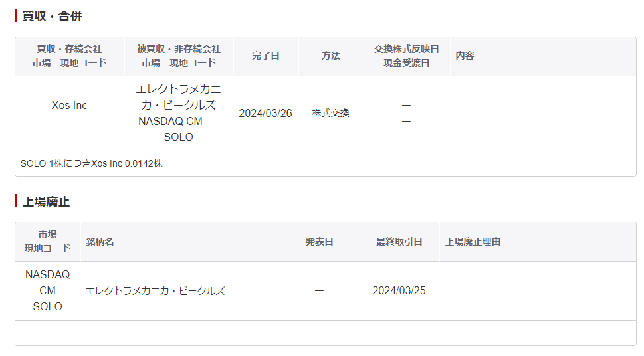Click the 完了日 column header
This screenshot has width=644, height=356.
click(x=265, y=56)
